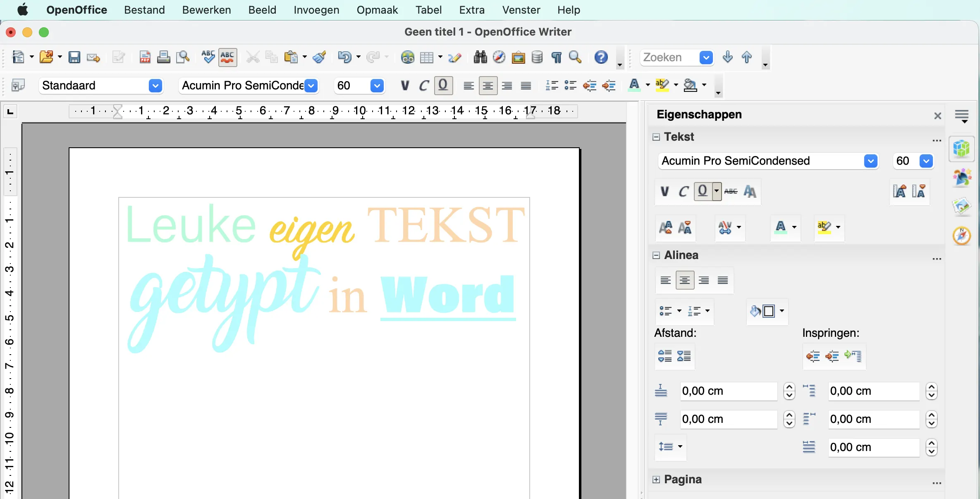Toggle Nonprinting Characters pilcrow icon

(556, 57)
